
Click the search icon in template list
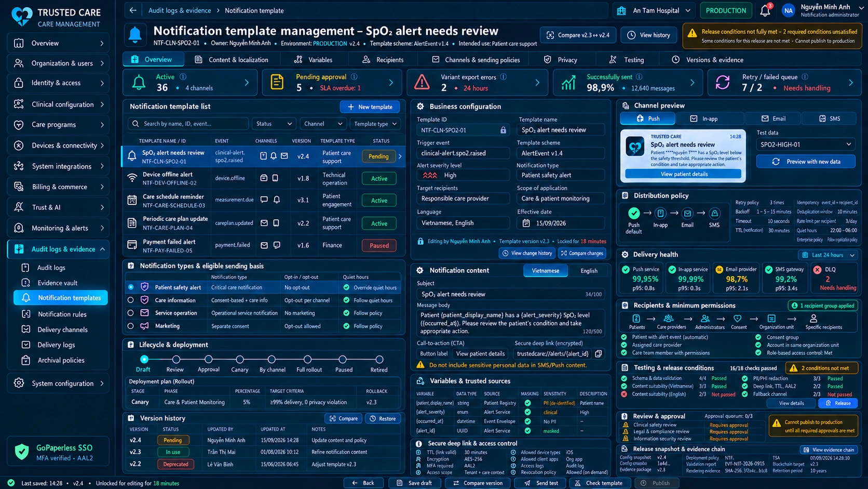tap(135, 124)
